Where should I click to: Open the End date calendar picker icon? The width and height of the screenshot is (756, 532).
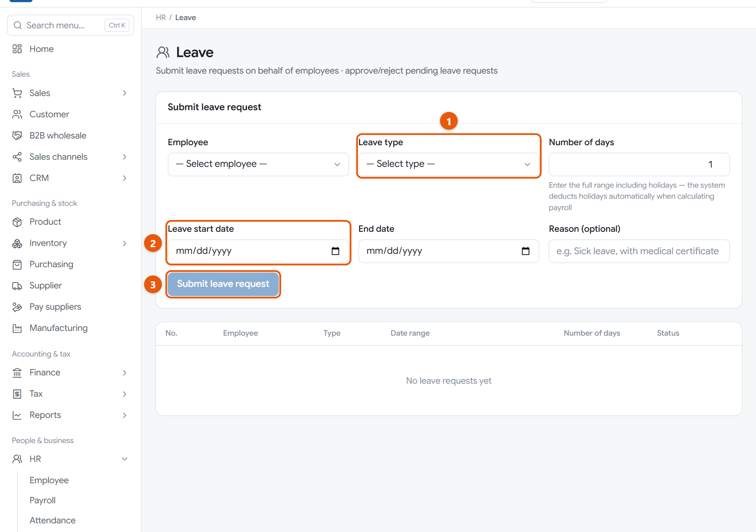point(526,251)
